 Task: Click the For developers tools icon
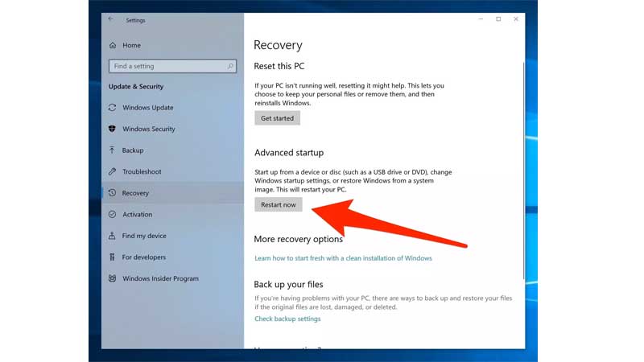(112, 257)
